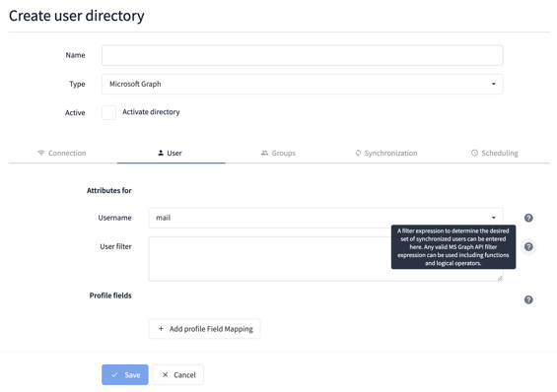
Task: Click the Create user directory heading
Action: pos(76,16)
